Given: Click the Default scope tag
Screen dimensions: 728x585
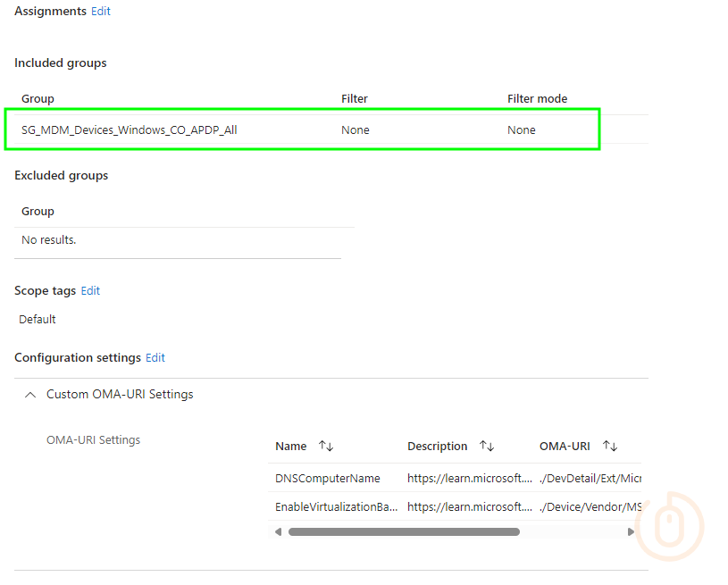Looking at the screenshot, I should (38, 319).
